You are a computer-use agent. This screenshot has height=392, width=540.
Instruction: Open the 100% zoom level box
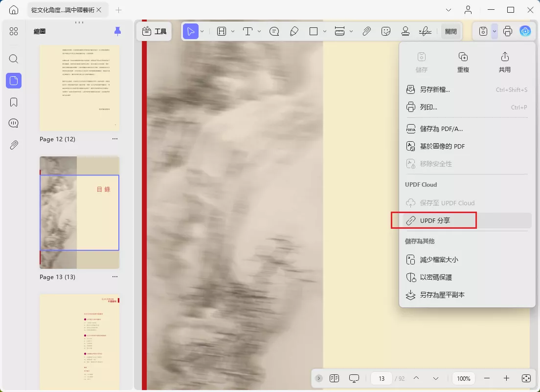click(x=464, y=379)
